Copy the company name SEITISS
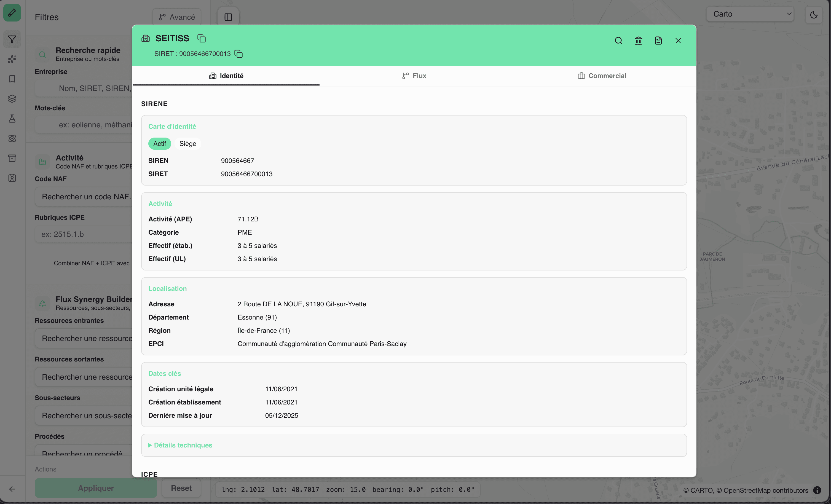 [201, 38]
